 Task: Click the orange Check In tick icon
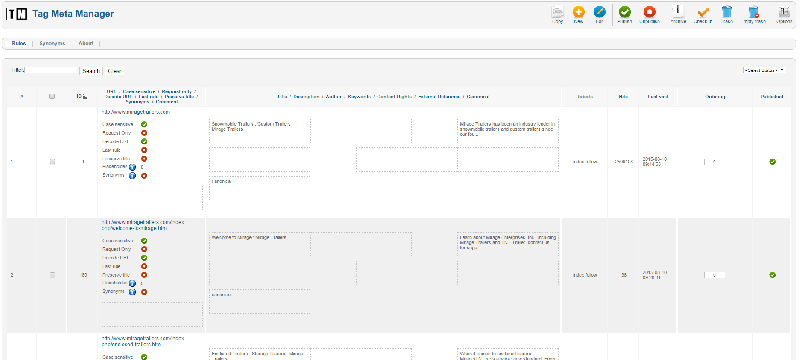(x=703, y=12)
